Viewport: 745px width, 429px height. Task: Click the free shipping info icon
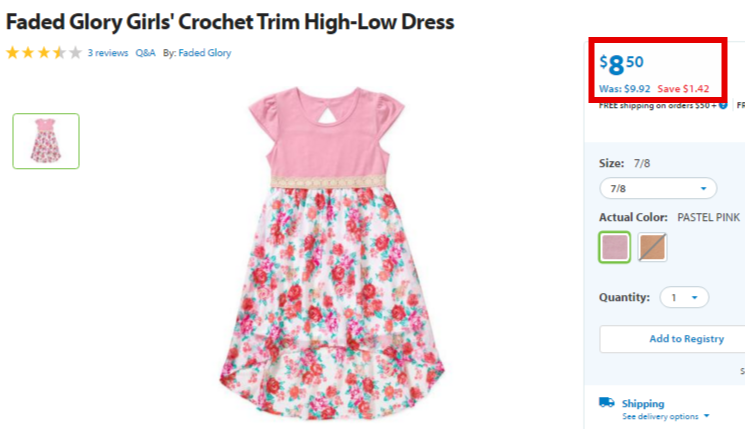(723, 105)
